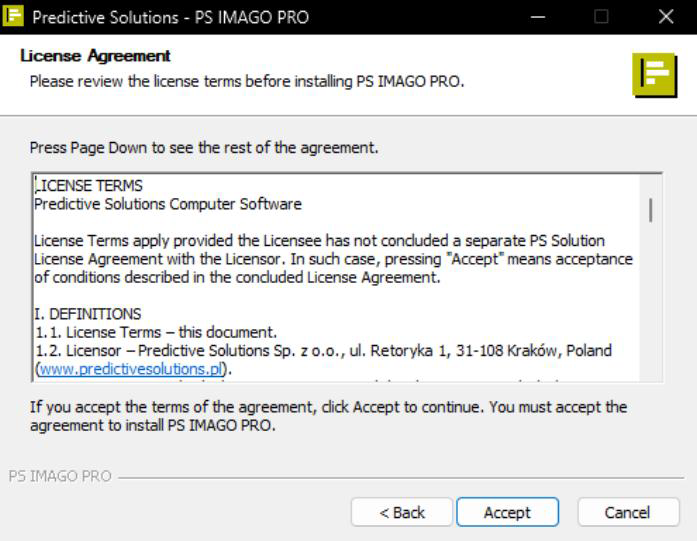
Task: Go back with the < Back button
Action: (402, 512)
